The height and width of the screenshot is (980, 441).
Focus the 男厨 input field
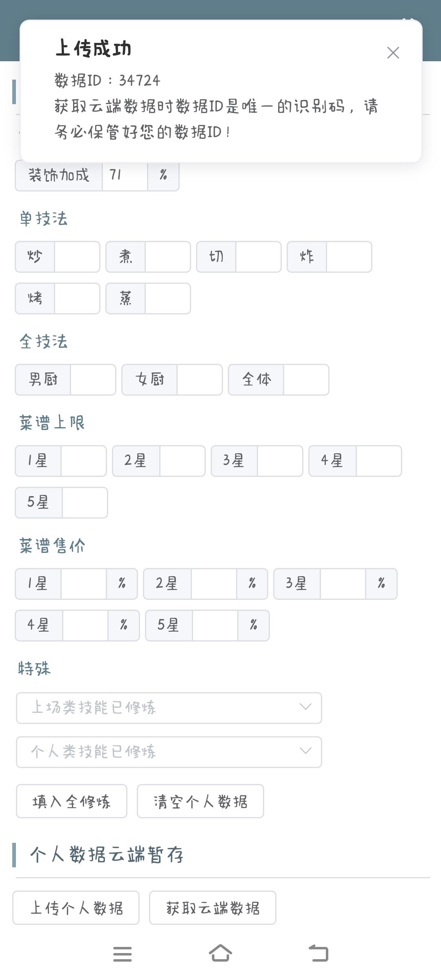(x=93, y=380)
